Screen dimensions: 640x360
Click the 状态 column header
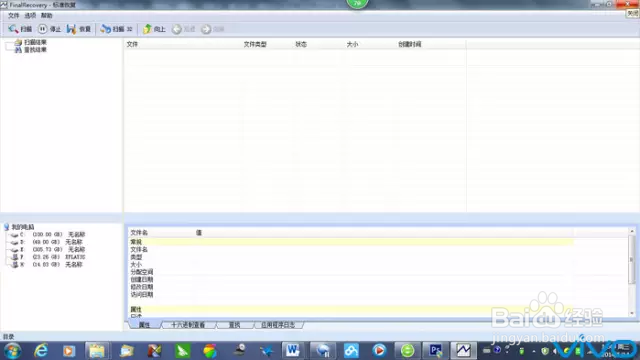301,44
